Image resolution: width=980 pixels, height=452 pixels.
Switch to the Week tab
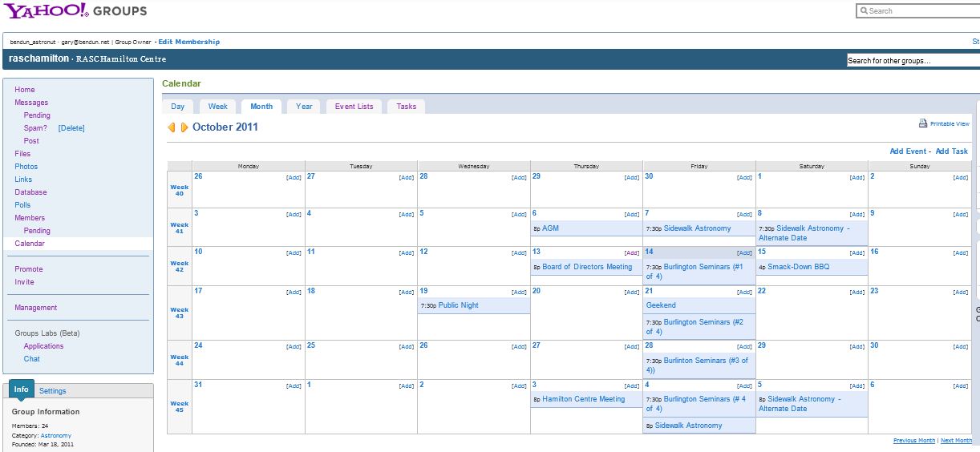click(x=218, y=107)
